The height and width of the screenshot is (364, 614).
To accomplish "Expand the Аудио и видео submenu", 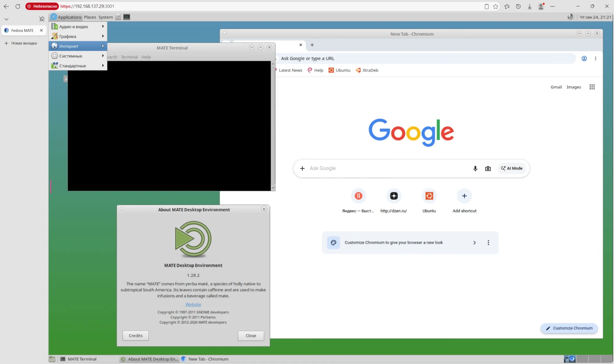I will tap(78, 27).
